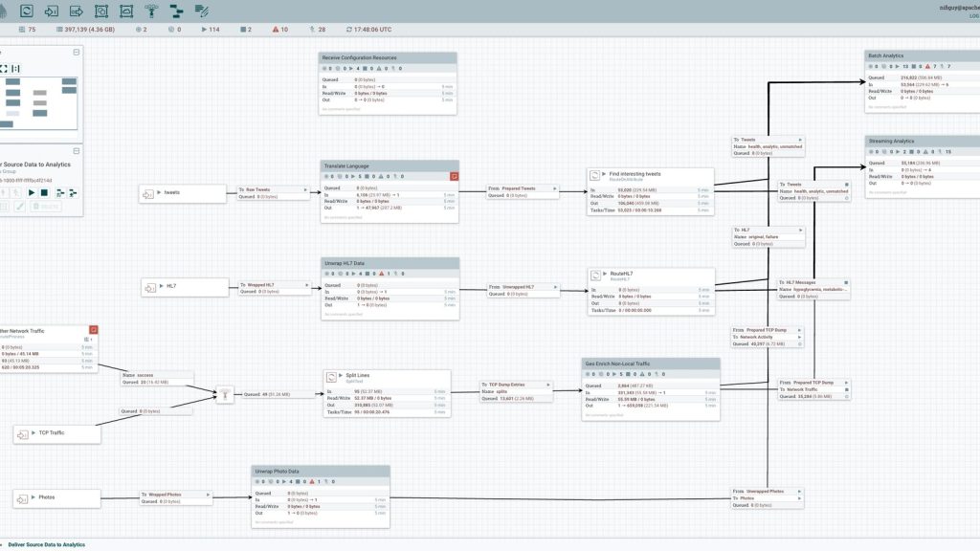Click the To TCP Dump Entries connection label
Screen dimensions: 980x551
(x=516, y=391)
